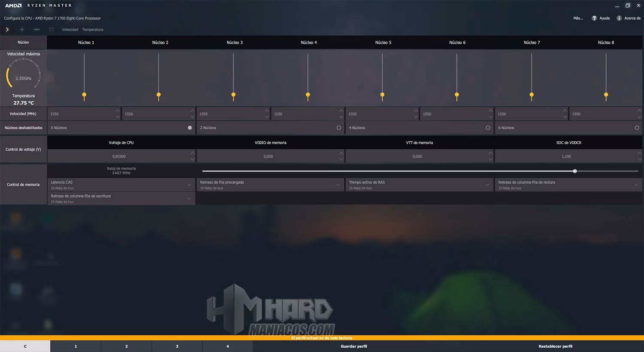This screenshot has height=352, width=644.
Task: Click the minus icon in the toolbar
Action: coord(37,30)
